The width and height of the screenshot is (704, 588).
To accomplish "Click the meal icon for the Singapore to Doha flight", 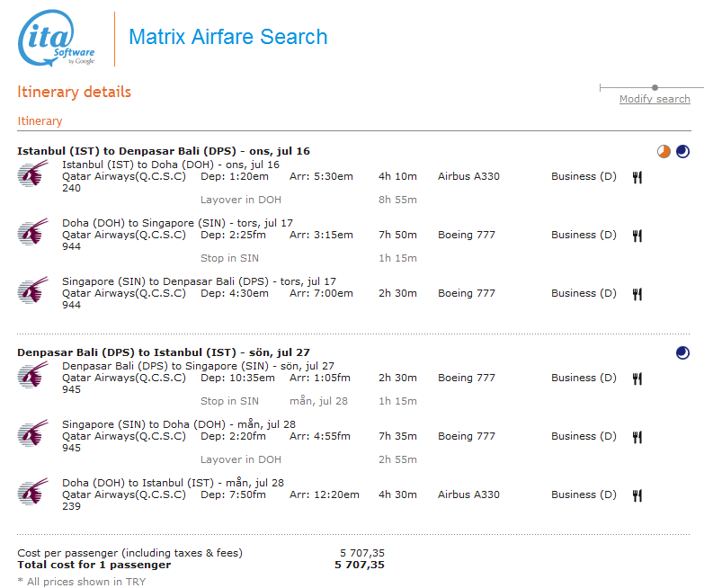I will click(x=637, y=437).
